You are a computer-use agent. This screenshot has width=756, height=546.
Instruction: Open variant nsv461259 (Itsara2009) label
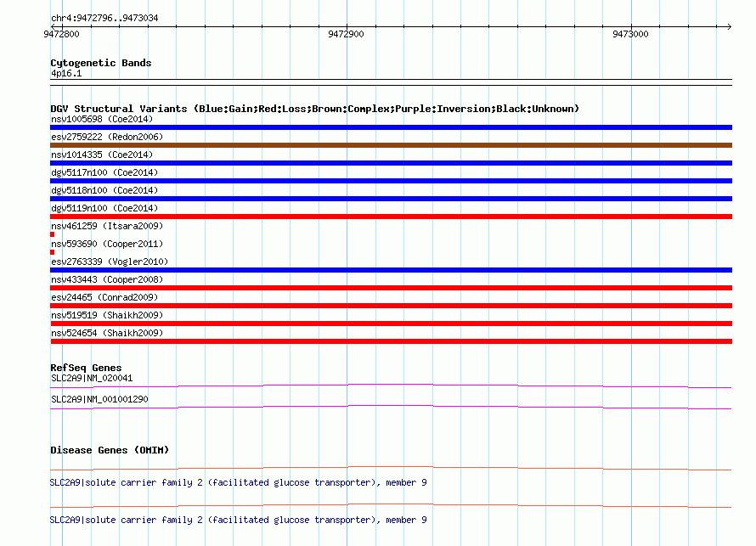(x=107, y=226)
